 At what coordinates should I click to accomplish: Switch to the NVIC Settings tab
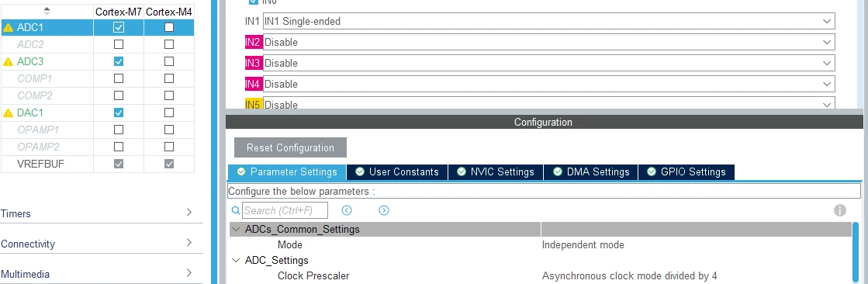coord(496,172)
